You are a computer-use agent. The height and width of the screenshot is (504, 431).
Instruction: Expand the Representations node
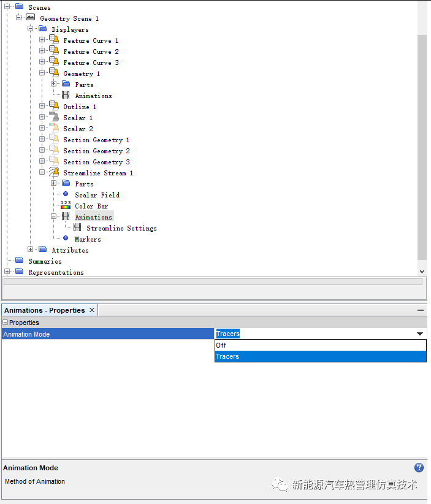[x=7, y=271]
